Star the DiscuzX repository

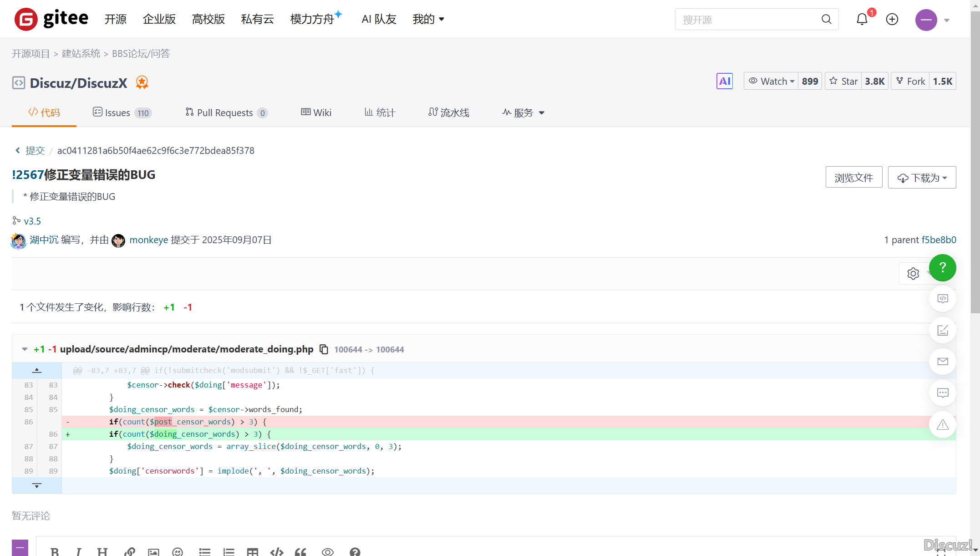(843, 81)
